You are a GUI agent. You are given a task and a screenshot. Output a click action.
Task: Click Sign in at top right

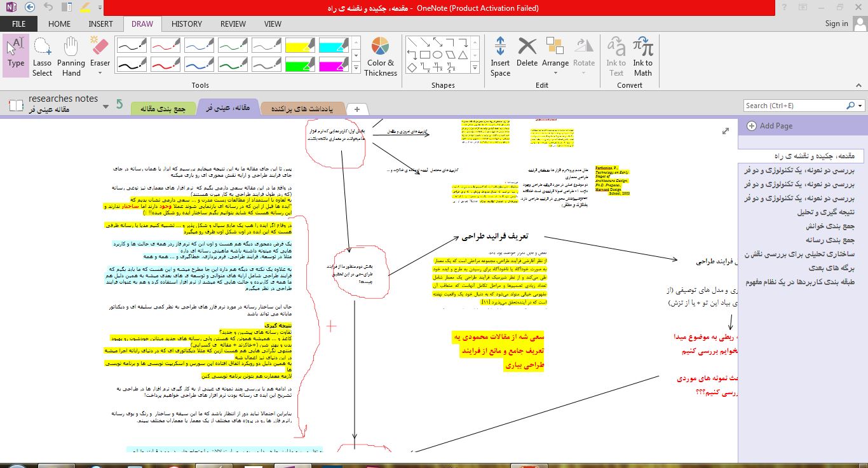tap(836, 24)
